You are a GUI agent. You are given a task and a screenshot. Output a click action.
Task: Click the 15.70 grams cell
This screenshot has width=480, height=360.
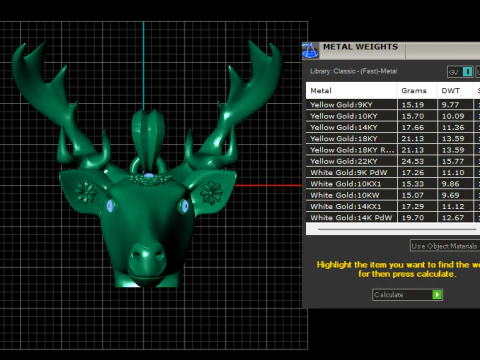coord(417,116)
